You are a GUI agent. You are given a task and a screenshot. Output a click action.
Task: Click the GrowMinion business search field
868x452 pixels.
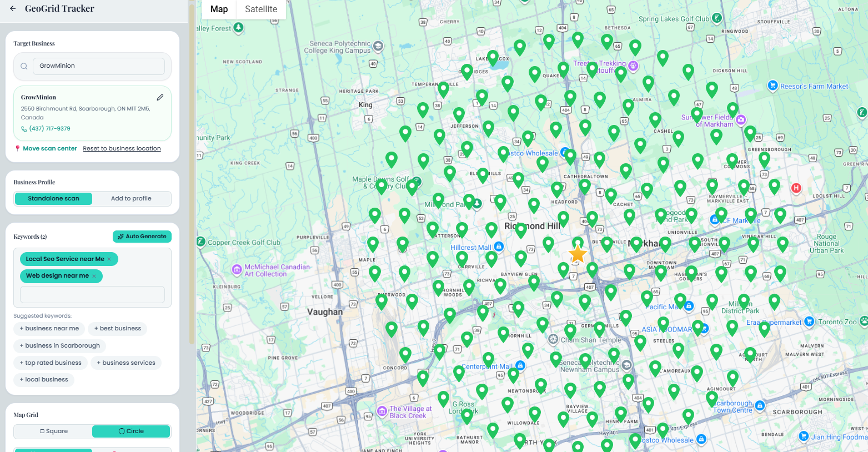pos(99,66)
